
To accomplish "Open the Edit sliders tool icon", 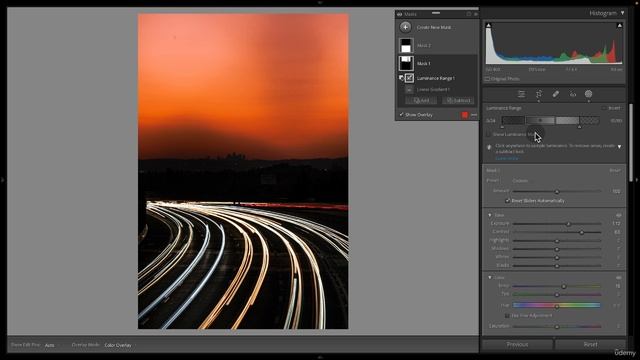I will point(521,94).
